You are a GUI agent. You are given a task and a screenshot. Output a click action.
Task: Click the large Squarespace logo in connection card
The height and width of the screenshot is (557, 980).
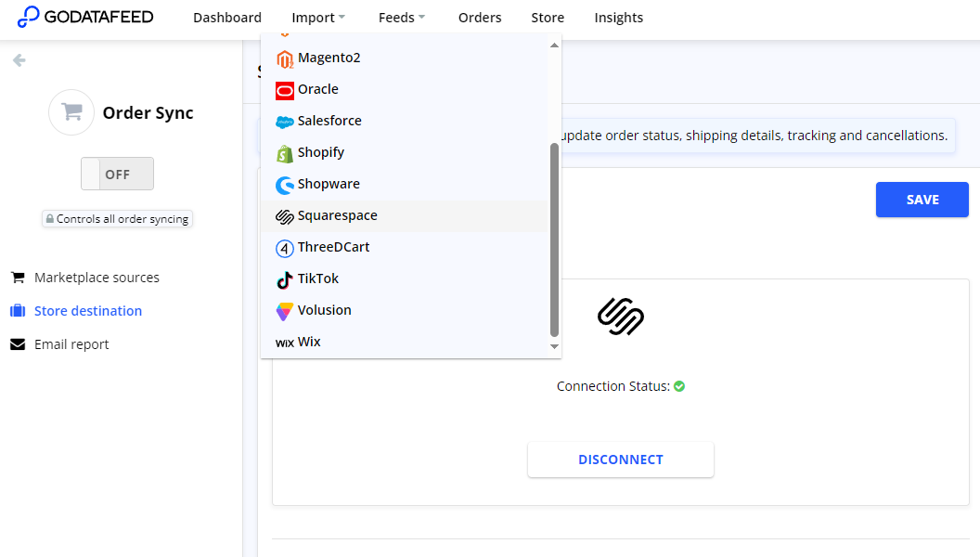(621, 317)
